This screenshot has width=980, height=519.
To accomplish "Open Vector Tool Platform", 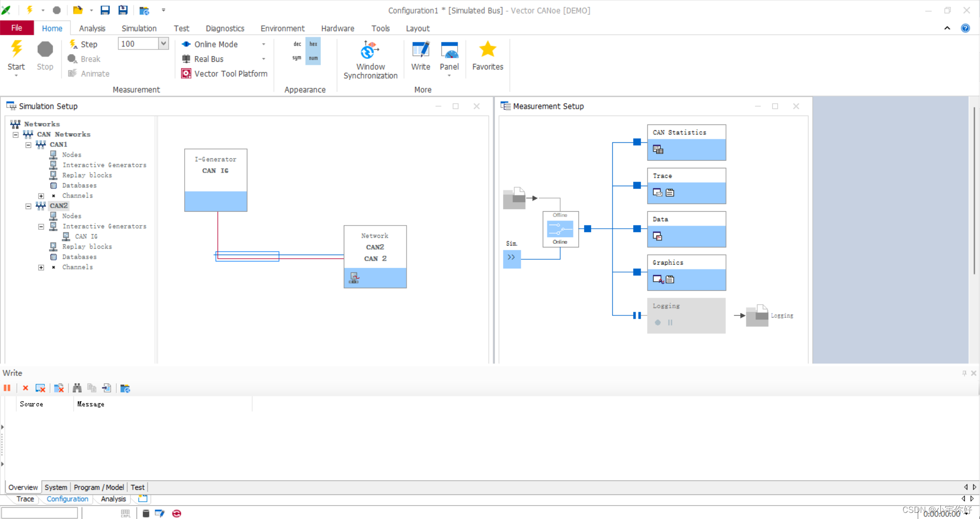I will tap(224, 73).
